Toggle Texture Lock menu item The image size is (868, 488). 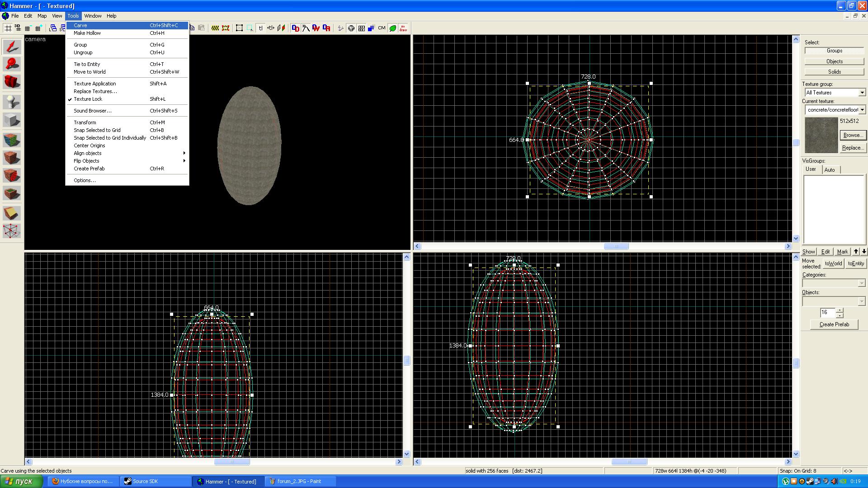[x=88, y=99]
